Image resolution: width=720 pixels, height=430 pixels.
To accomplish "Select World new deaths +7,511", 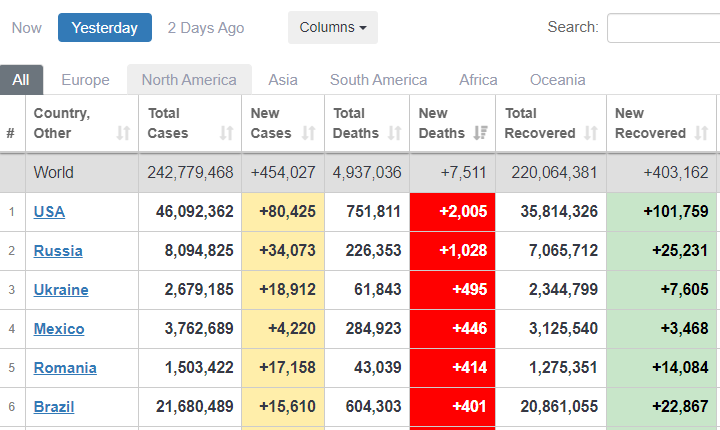I will pyautogui.click(x=463, y=173).
